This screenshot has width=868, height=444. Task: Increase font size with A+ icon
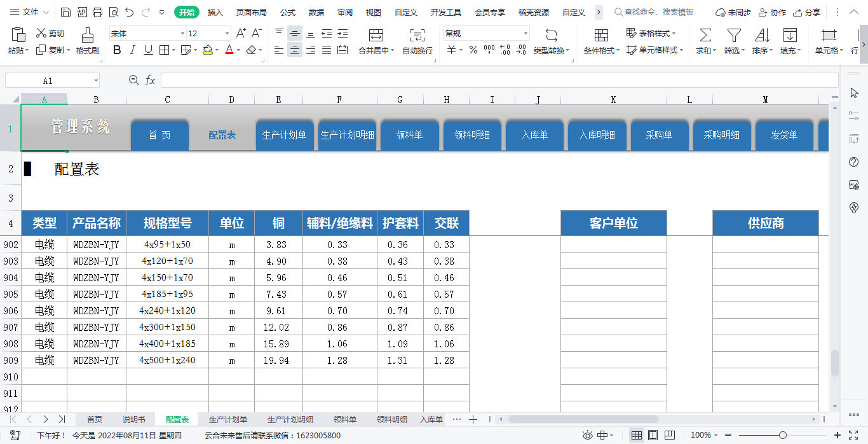pyautogui.click(x=241, y=34)
